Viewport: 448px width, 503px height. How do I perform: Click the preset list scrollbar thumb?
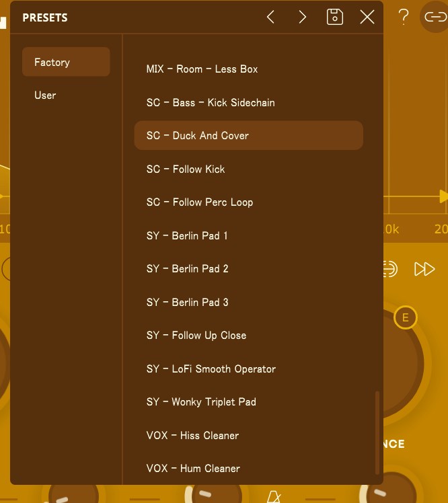click(377, 432)
